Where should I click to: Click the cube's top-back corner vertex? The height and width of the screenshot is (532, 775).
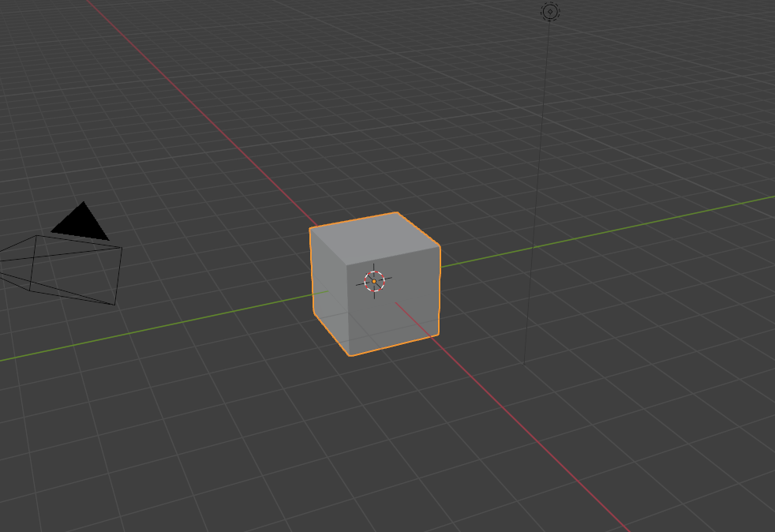pyautogui.click(x=397, y=213)
